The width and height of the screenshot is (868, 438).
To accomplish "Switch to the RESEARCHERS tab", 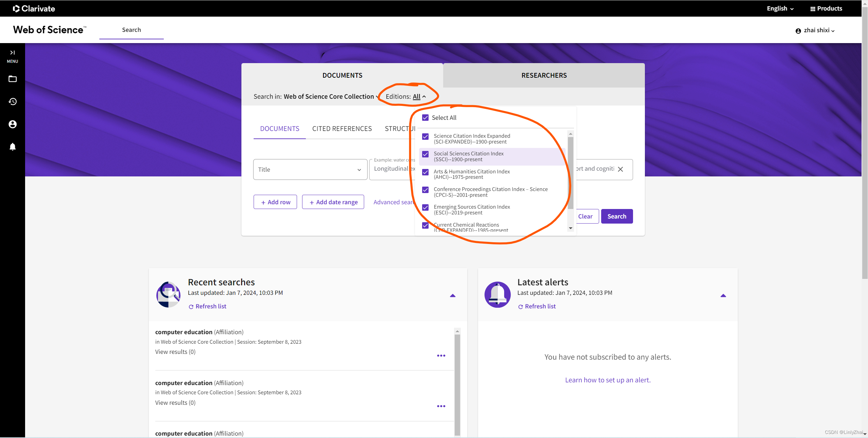I will click(544, 75).
